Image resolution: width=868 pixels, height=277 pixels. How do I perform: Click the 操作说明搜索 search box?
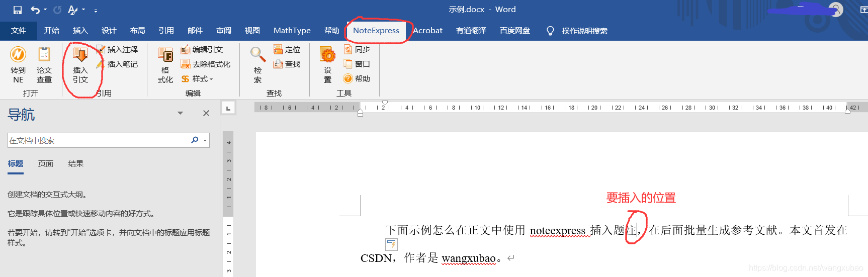577,31
